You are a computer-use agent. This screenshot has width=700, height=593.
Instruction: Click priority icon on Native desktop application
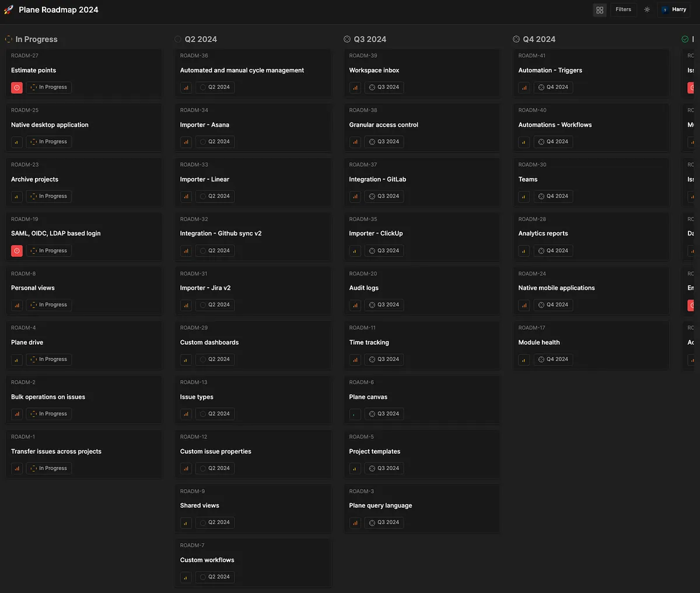click(x=17, y=142)
